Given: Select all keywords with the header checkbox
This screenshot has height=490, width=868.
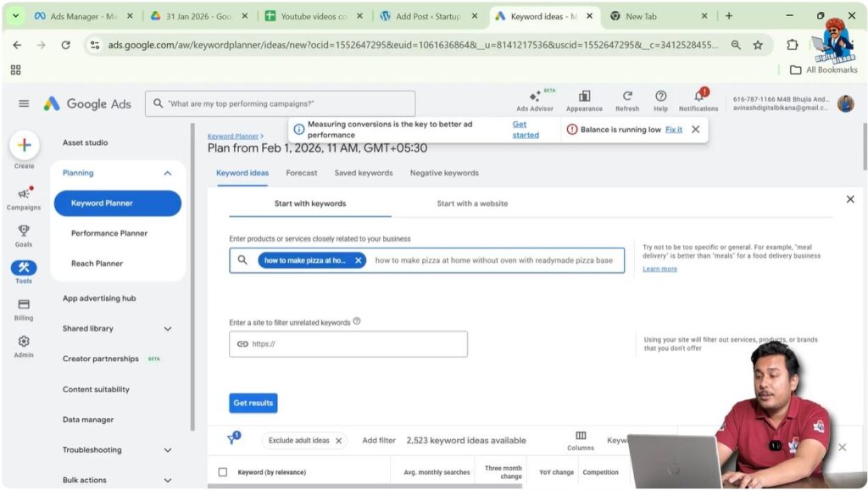Looking at the screenshot, I should 225,471.
